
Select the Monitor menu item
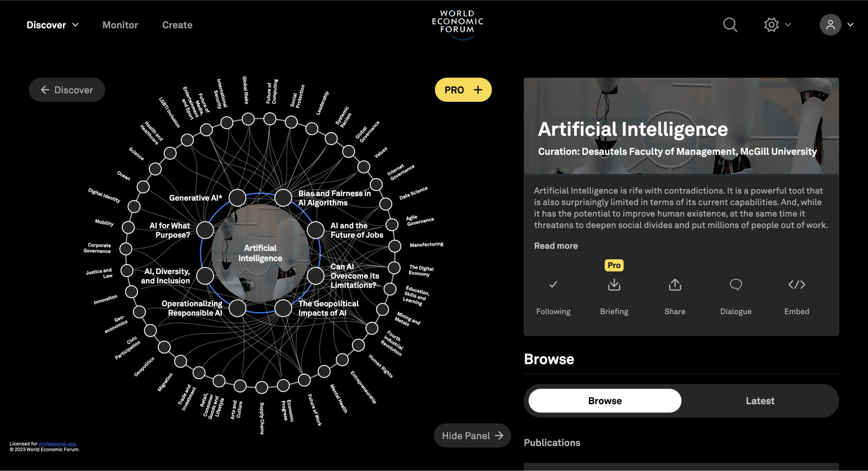(x=119, y=25)
